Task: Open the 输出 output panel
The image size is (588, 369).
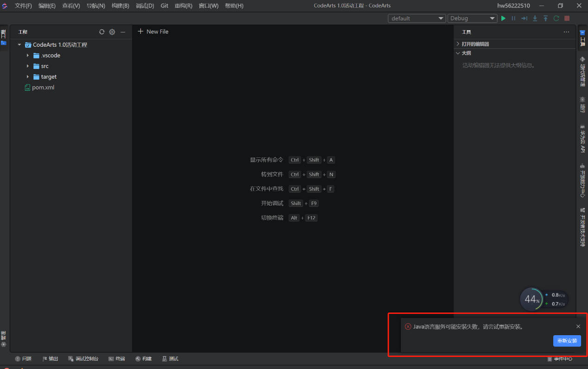Action: (50, 359)
